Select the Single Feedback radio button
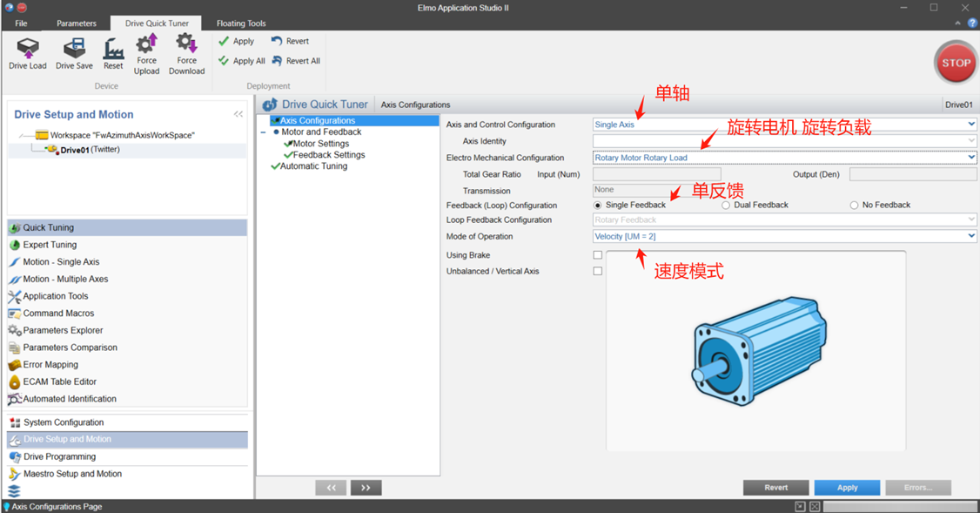 (x=598, y=206)
